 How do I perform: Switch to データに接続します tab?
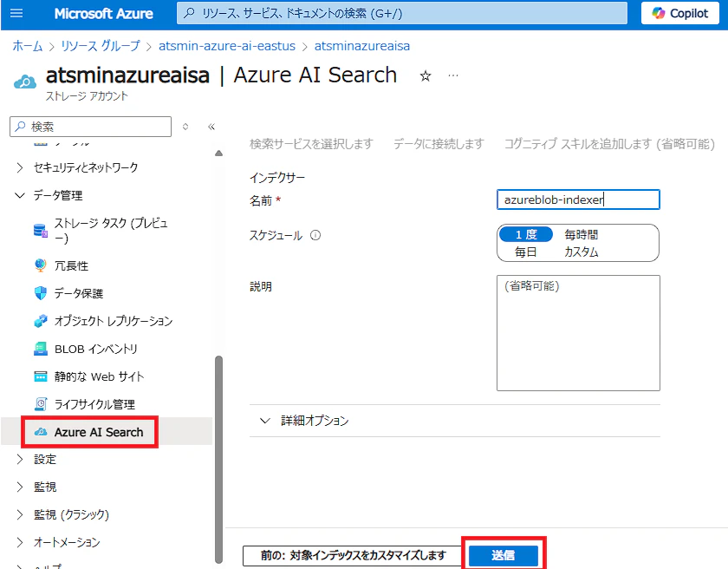coord(439,144)
